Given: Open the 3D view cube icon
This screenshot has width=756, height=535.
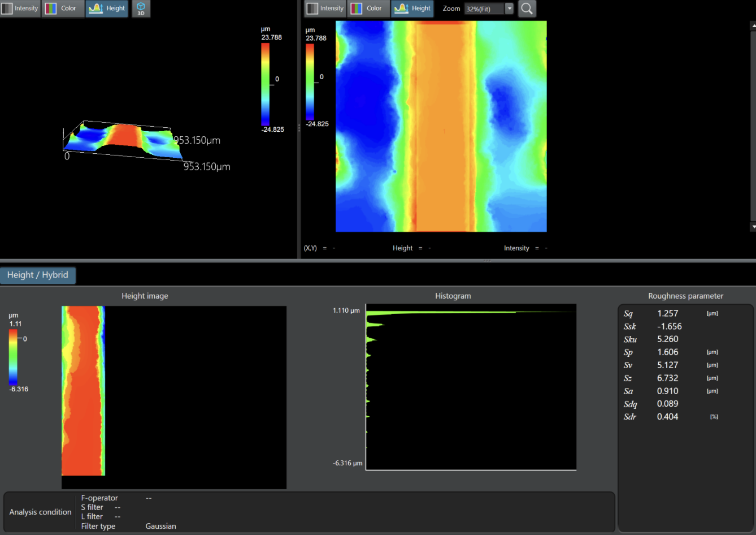Looking at the screenshot, I should point(141,8).
